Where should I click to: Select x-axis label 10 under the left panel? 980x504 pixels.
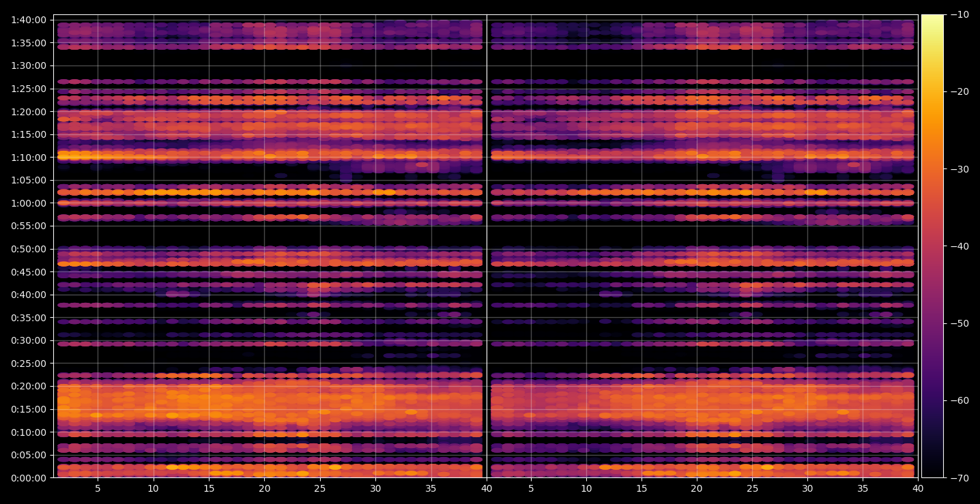coord(154,488)
